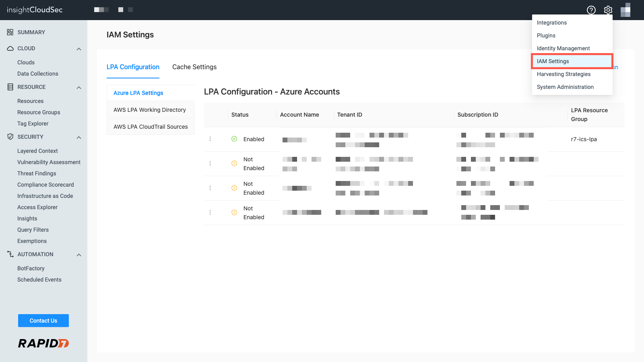
Task: Select Azure LPA Settings side tab
Action: tap(151, 93)
